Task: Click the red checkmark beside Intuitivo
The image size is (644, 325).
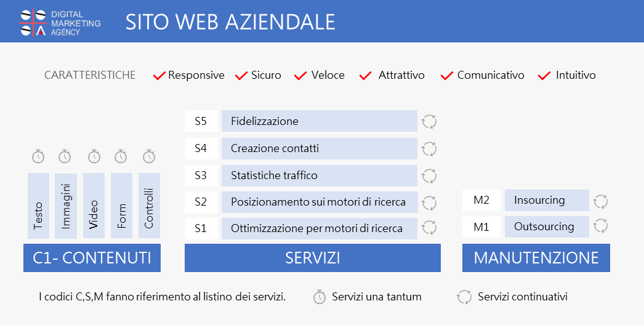Action: [544, 76]
